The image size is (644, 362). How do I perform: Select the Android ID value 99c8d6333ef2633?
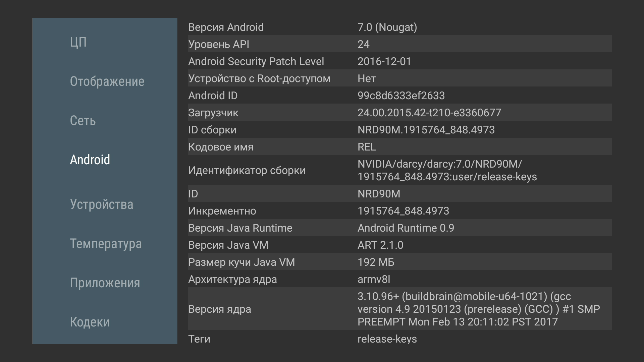[401, 96]
